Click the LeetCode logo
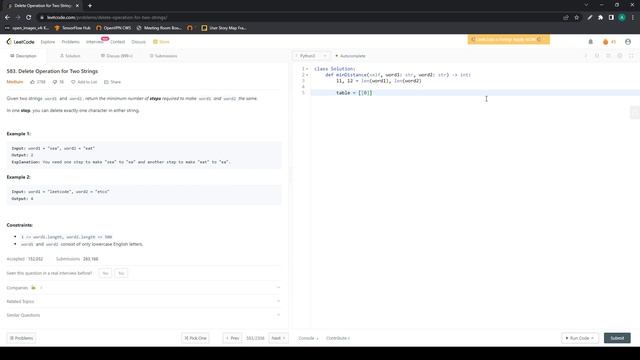The height and width of the screenshot is (360, 640). click(20, 42)
